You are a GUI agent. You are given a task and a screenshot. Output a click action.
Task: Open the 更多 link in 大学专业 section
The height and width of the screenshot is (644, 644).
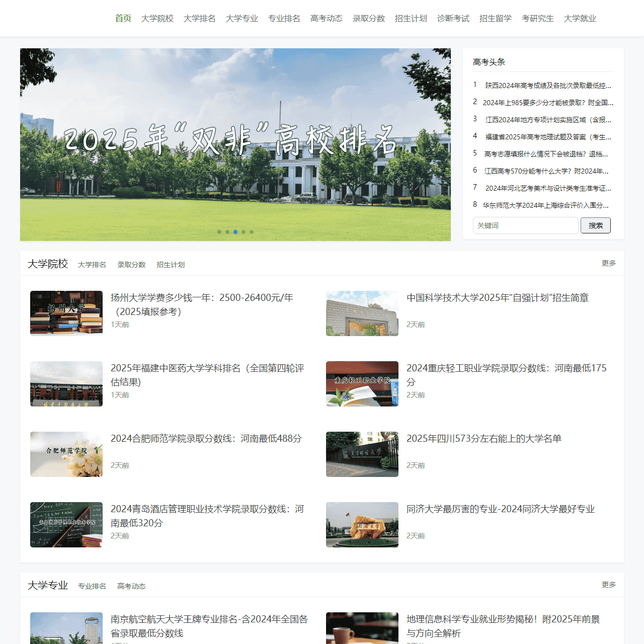pyautogui.click(x=608, y=585)
